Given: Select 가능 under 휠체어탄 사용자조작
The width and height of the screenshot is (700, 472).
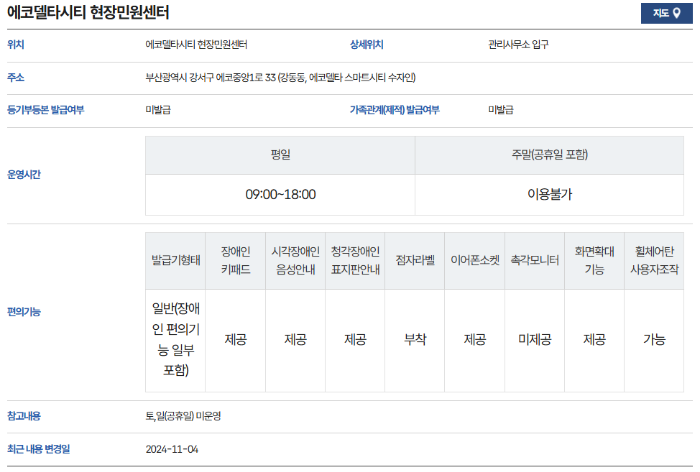Looking at the screenshot, I should pos(654,339).
